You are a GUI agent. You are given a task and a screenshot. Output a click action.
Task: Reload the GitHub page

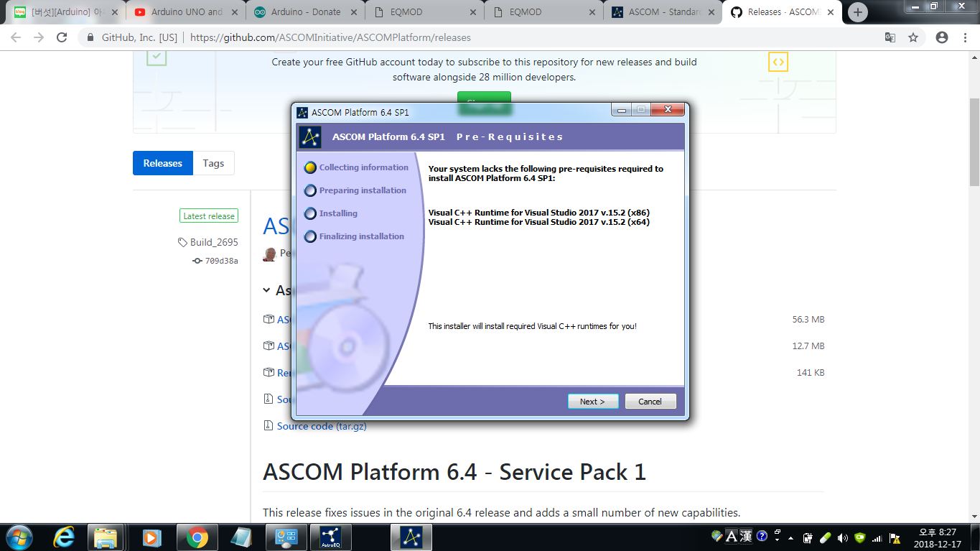pos(62,37)
